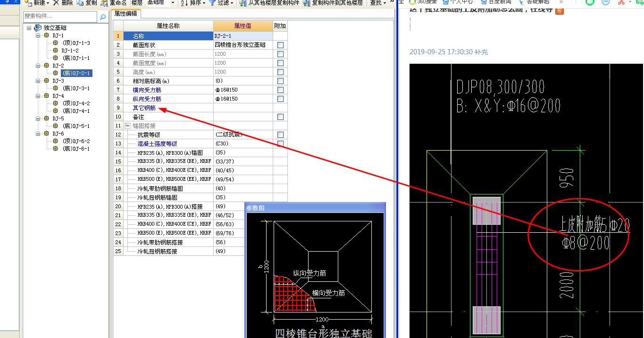
Task: Collapse the 独立基础 root tree node
Action: pyautogui.click(x=29, y=28)
